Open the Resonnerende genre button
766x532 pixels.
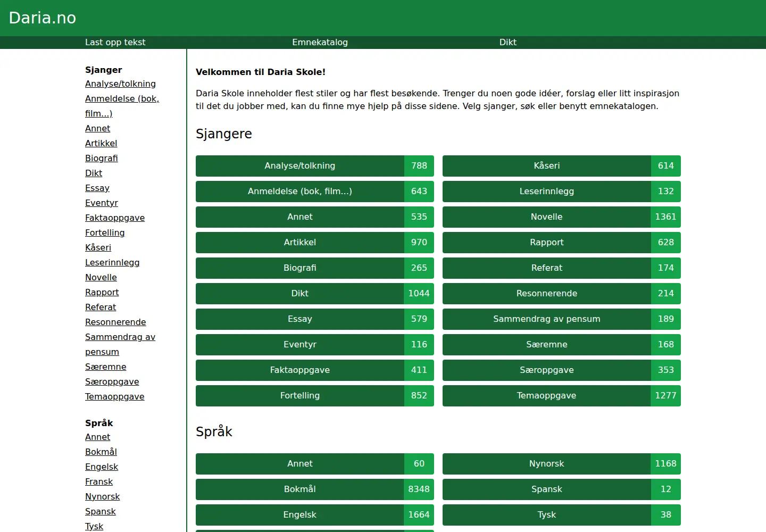562,294
